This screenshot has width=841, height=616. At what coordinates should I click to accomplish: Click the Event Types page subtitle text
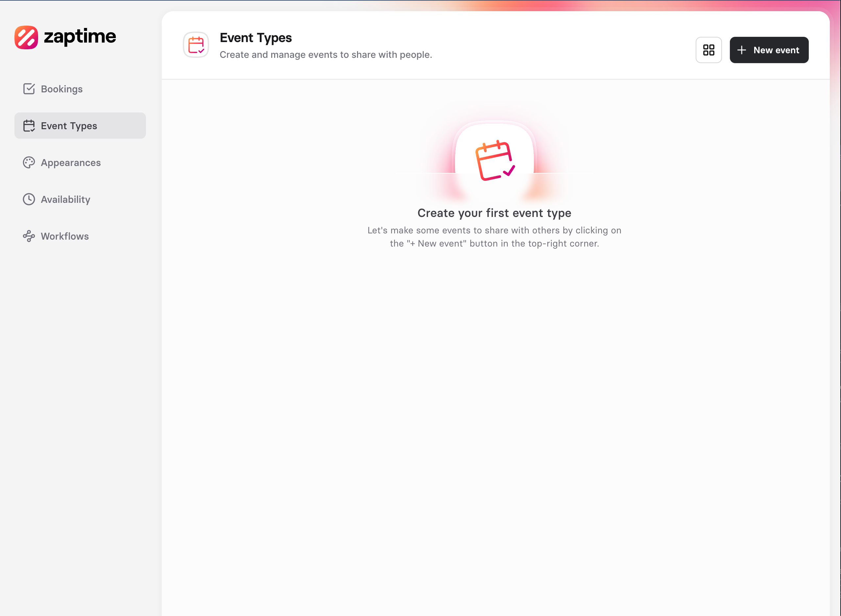click(x=325, y=55)
